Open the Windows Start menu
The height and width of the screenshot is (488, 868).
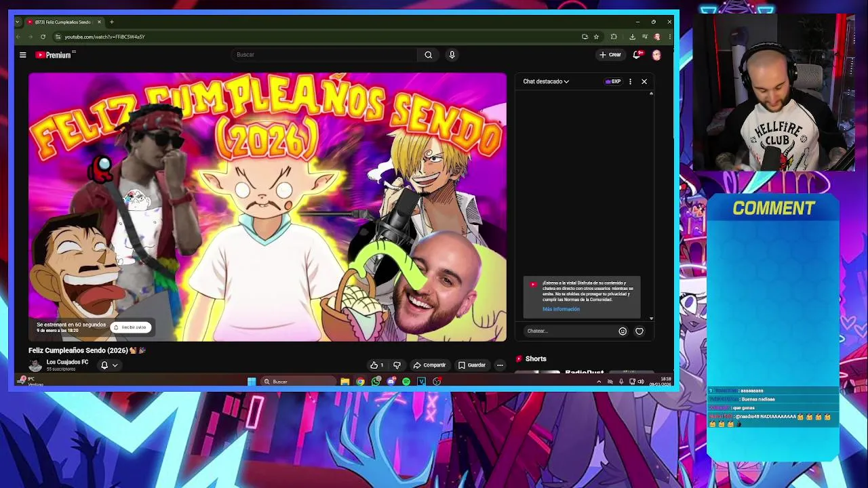pyautogui.click(x=252, y=382)
